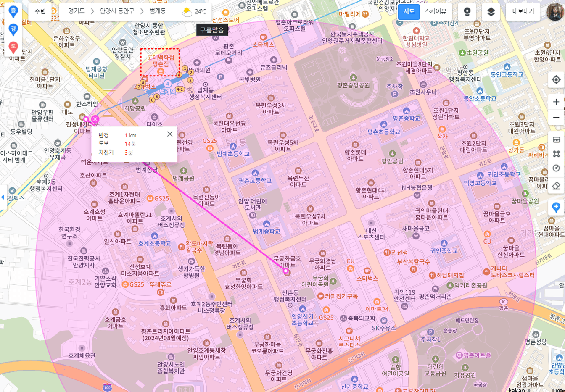
Task: Click the 한림대학교성심병원 hospital label
Action: click(x=416, y=42)
